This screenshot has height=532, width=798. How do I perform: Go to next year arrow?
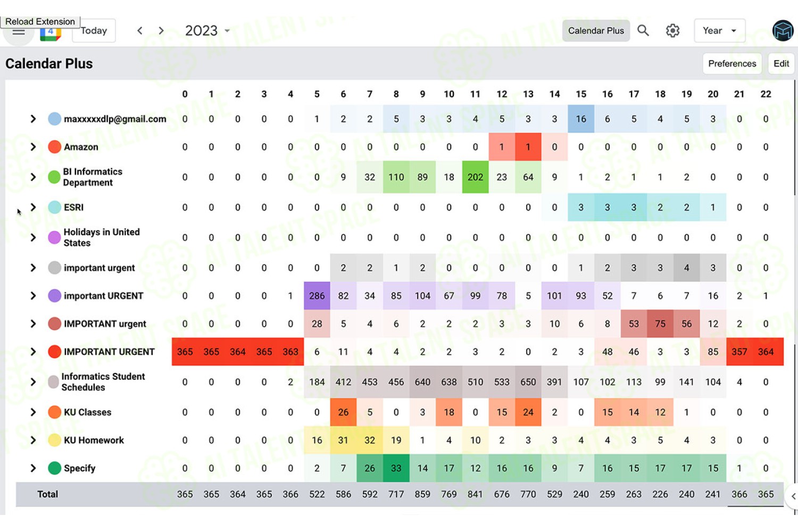point(161,31)
